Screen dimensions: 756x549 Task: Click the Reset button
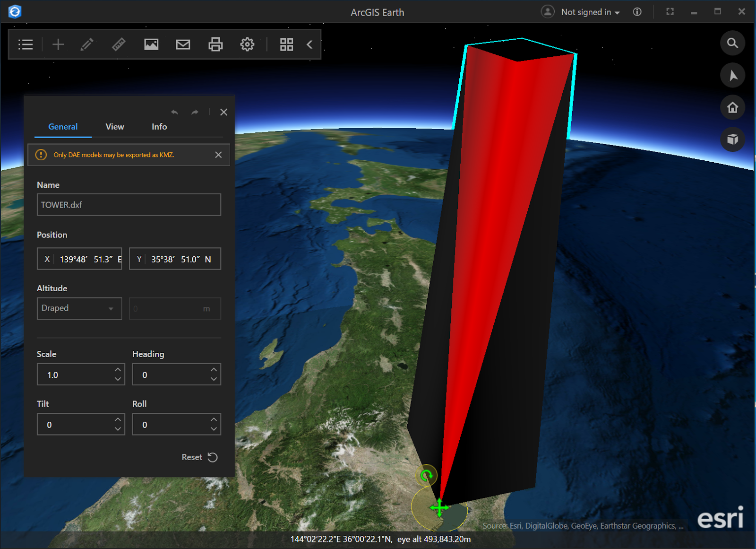click(x=199, y=457)
